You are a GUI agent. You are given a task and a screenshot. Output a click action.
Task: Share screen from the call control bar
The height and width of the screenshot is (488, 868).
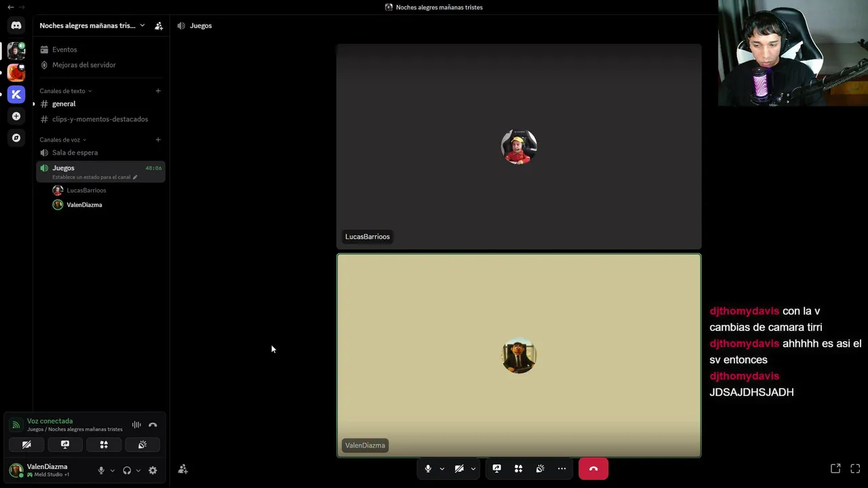pyautogui.click(x=496, y=468)
